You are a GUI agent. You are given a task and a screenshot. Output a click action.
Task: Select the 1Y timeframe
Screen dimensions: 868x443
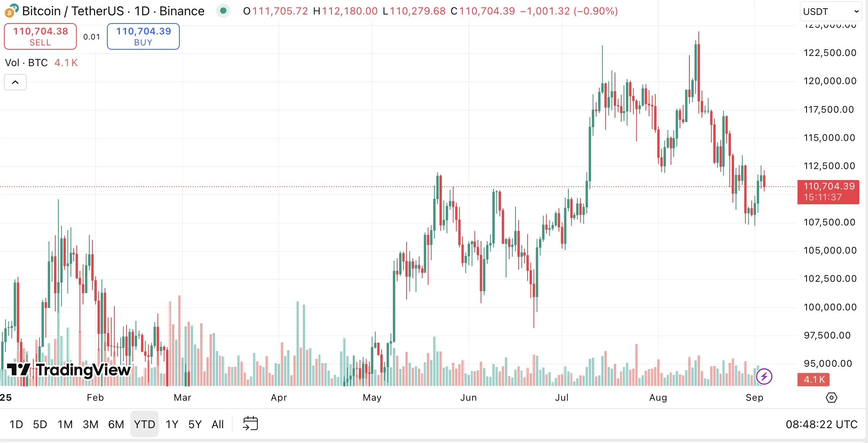coord(171,424)
